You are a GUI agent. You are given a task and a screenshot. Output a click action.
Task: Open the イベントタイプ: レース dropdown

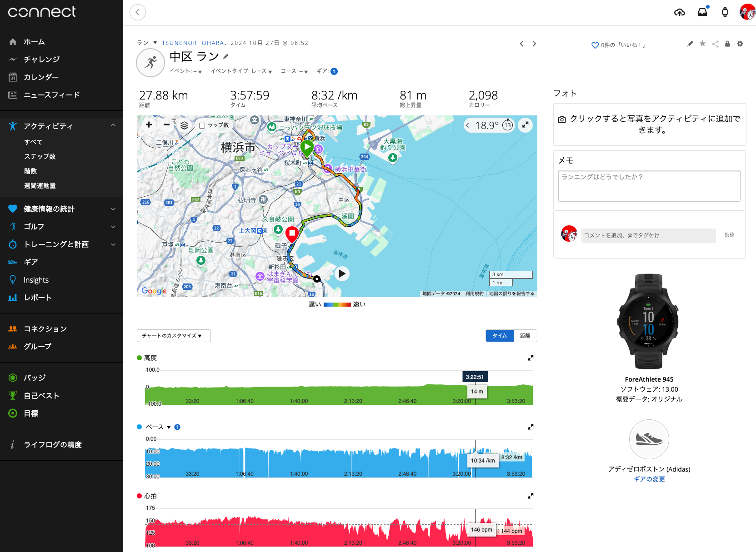241,71
